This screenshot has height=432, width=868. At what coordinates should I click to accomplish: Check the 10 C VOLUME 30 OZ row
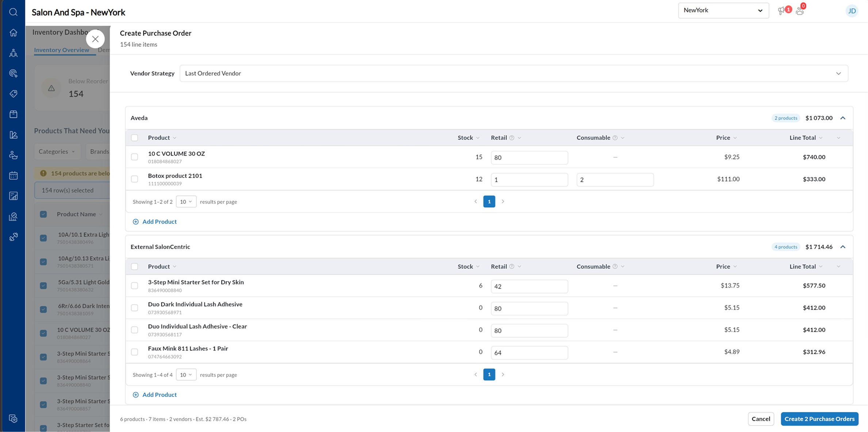click(134, 157)
